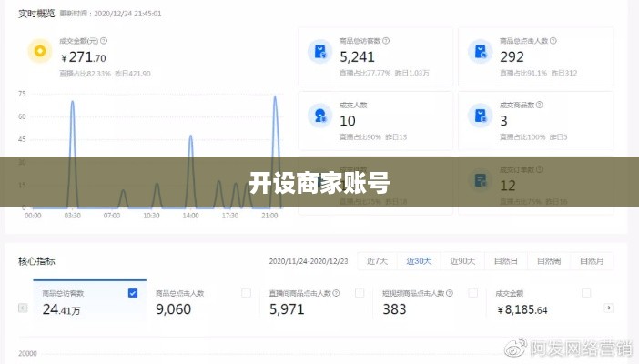
Task: Click the 直播占比100% text
Action: (522, 137)
